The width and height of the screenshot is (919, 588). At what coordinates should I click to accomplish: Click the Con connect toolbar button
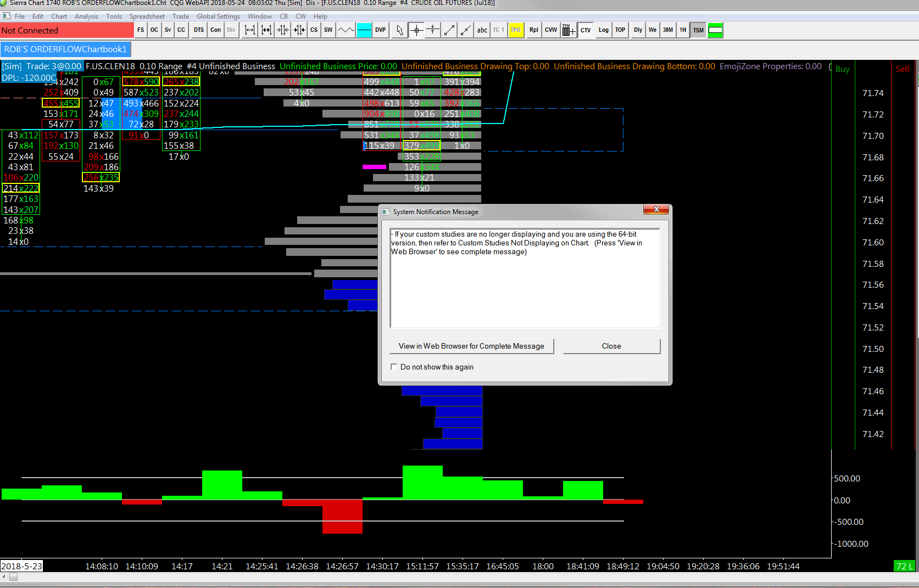pyautogui.click(x=215, y=30)
